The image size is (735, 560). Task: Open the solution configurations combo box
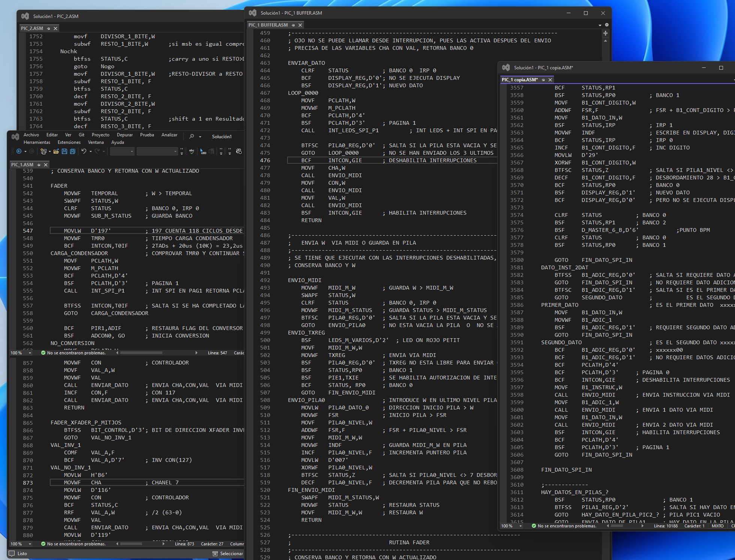click(122, 151)
